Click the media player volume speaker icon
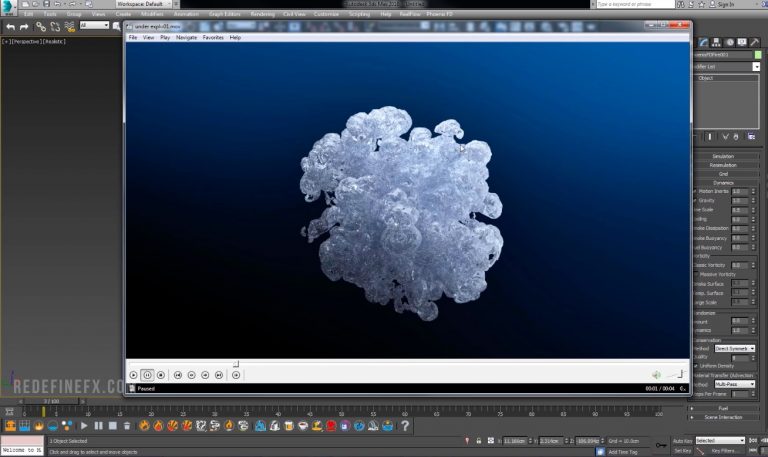 (656, 375)
